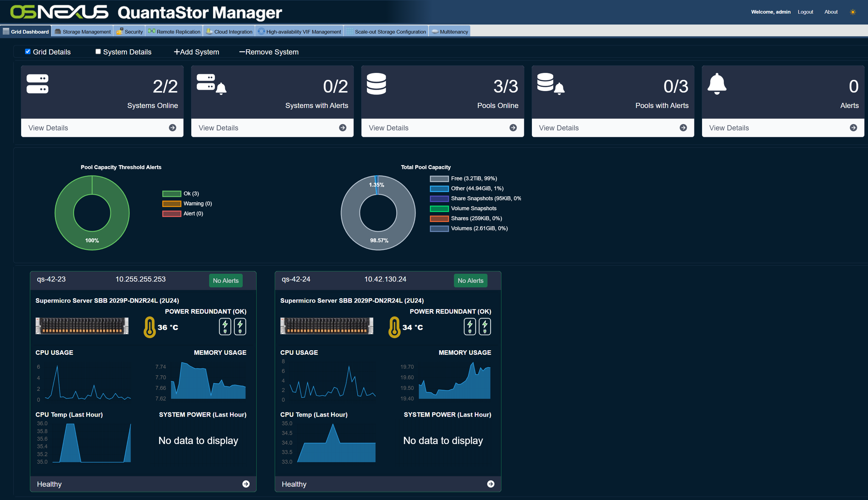Screen dimensions: 868x500
Task: Click the Cloud Integration icon
Action: [210, 31]
